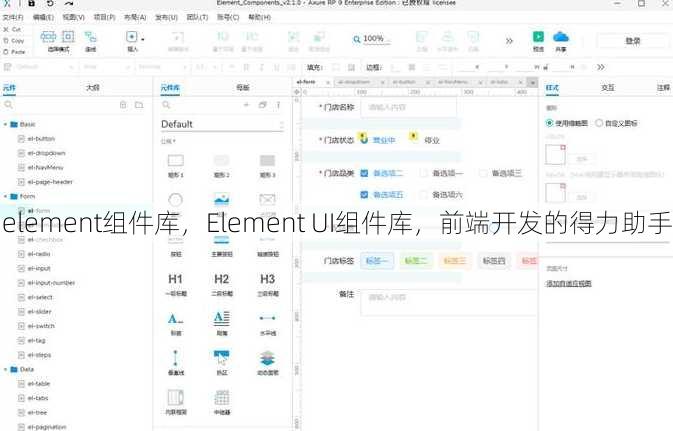This screenshot has height=431, width=673.
Task: Check the 备选项一 checkbox on canvas
Action: 423,173
